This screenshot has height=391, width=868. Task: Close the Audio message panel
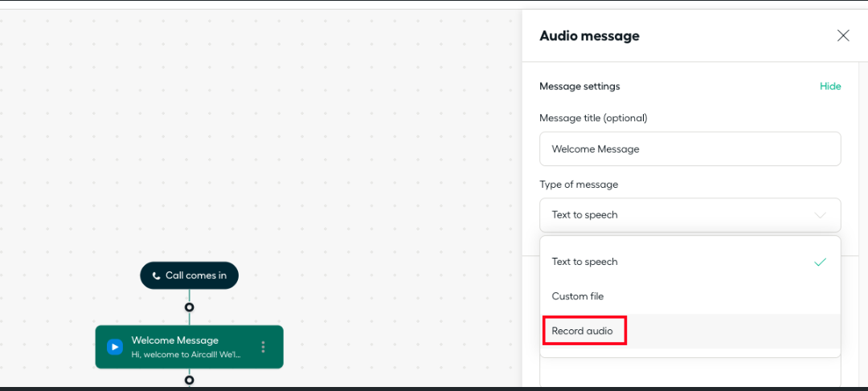coord(843,36)
